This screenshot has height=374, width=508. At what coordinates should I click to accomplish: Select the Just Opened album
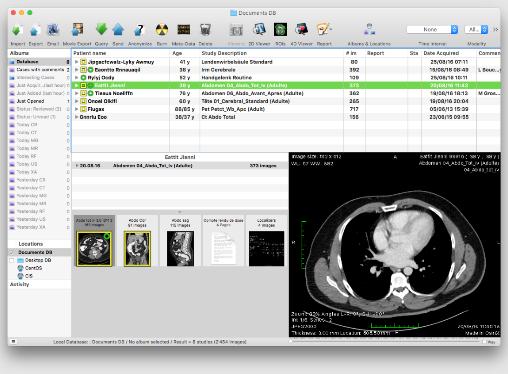click(39, 101)
